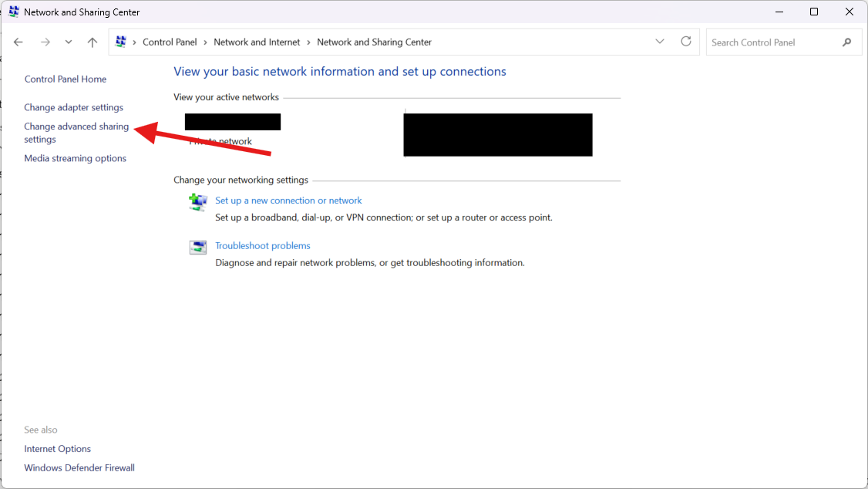Open Change adapter settings
The width and height of the screenshot is (868, 489).
74,107
